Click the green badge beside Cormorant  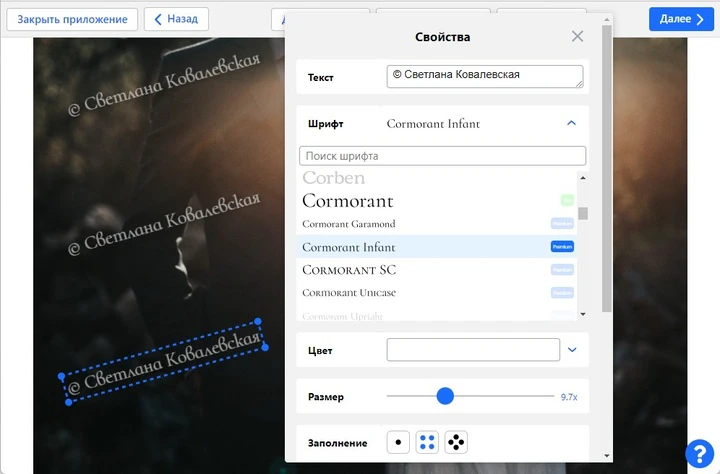pos(567,200)
